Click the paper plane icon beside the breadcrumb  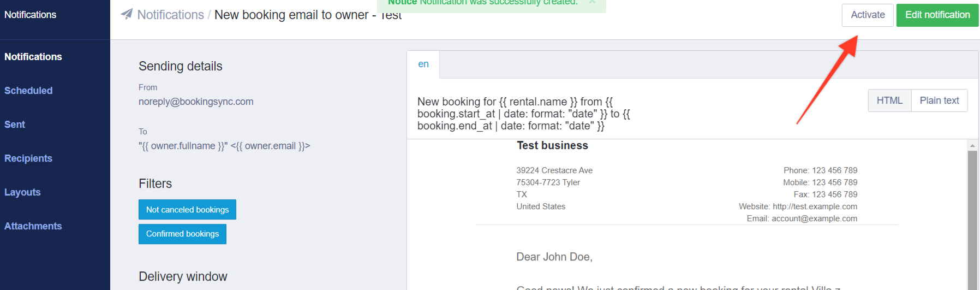[x=127, y=14]
